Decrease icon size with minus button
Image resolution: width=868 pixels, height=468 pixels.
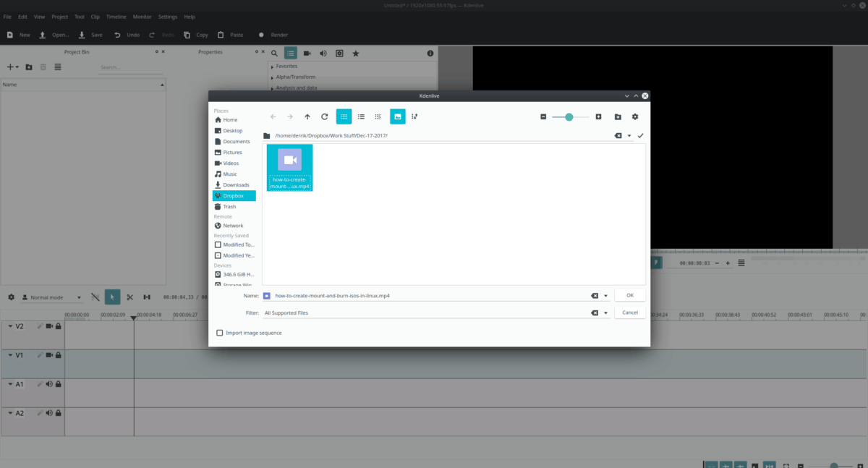pyautogui.click(x=543, y=116)
